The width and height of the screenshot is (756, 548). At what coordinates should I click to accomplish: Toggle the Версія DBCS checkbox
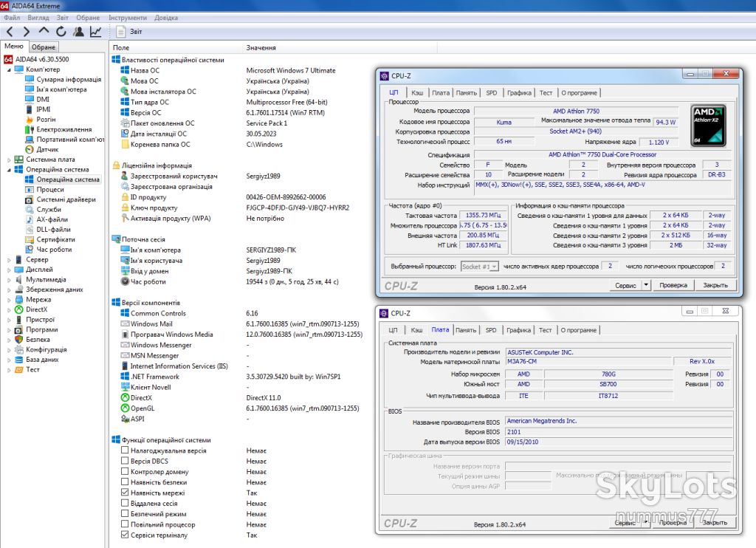coord(125,461)
